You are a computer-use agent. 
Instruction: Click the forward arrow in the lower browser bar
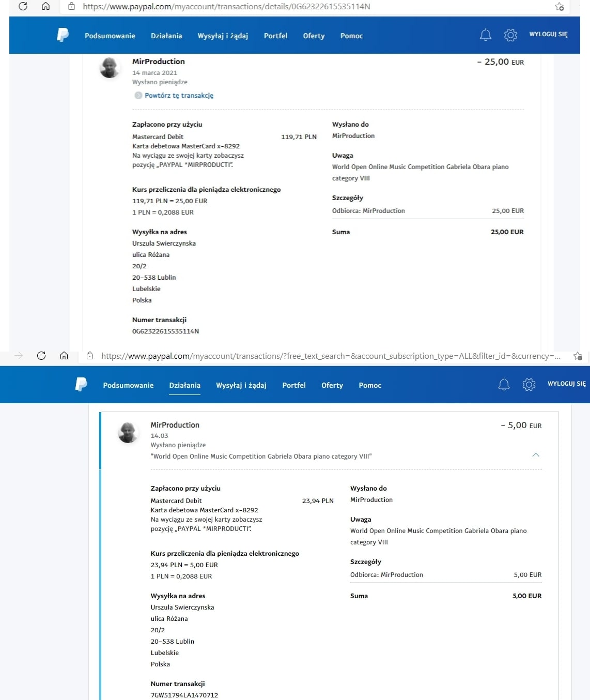point(19,356)
